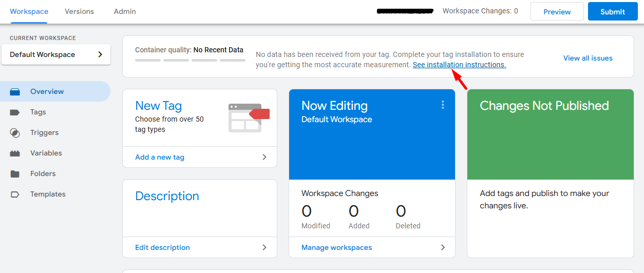Click the chevron beside Add a new tag
Viewport: 644px width, 273px height.
(x=264, y=157)
